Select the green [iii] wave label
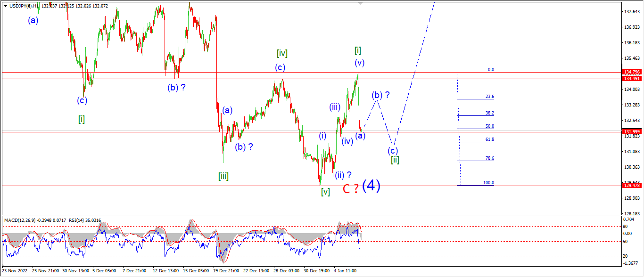Image resolution: width=644 pixels, height=277 pixels. [223, 176]
